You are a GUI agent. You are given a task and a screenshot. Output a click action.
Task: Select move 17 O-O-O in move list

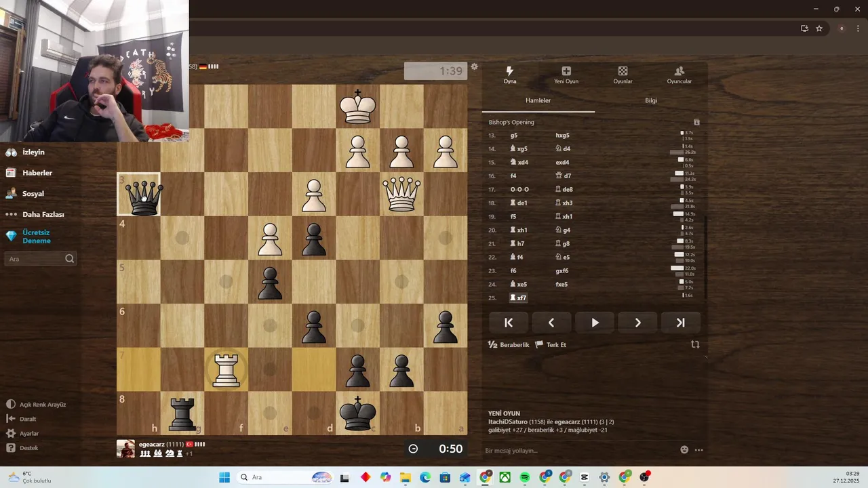(519, 189)
